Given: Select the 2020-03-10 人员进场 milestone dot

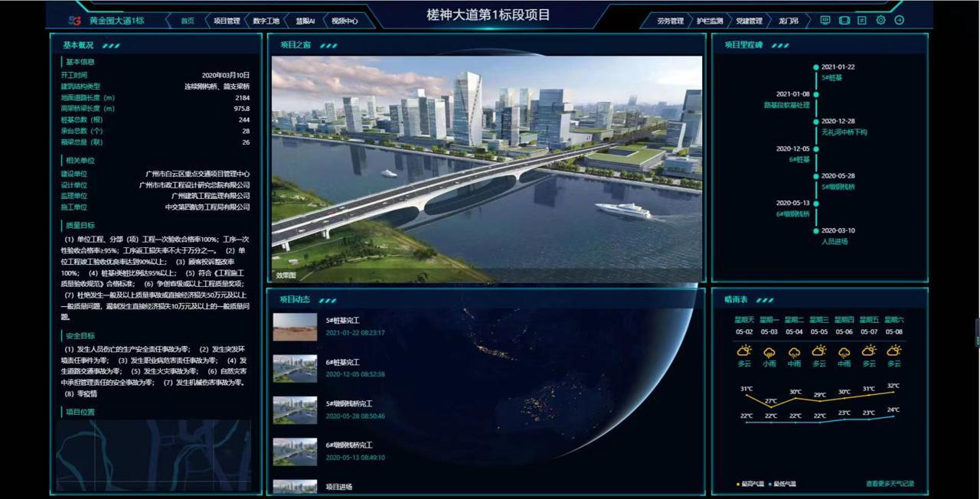Looking at the screenshot, I should coord(816,230).
